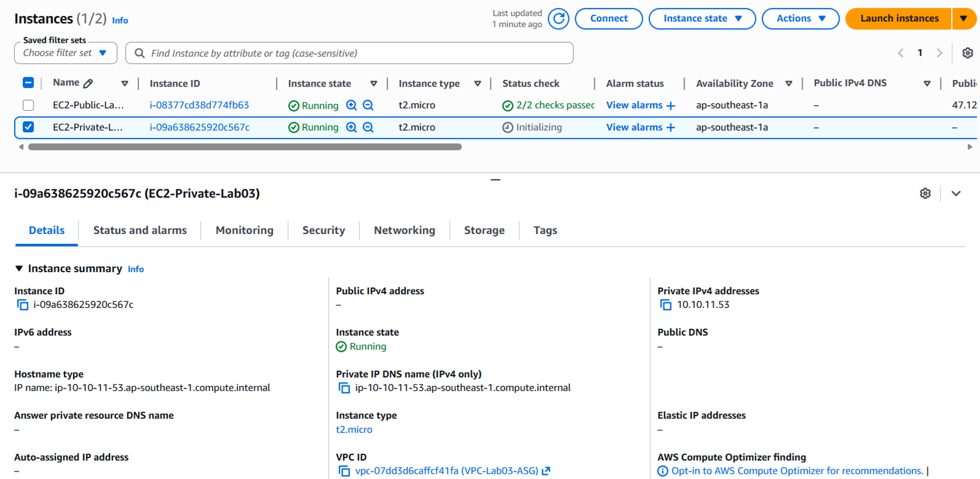The image size is (980, 479).
Task: Zoom out filter on EC2-Public running state
Action: [368, 105]
